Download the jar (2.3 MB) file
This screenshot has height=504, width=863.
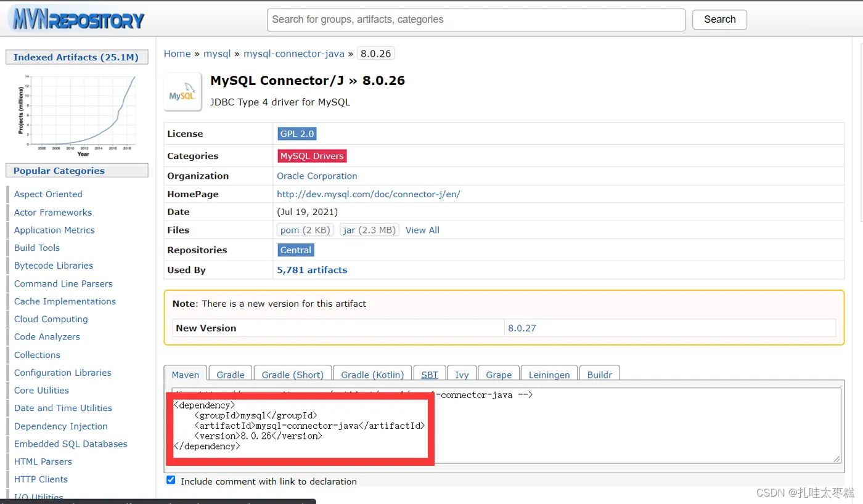pos(369,230)
